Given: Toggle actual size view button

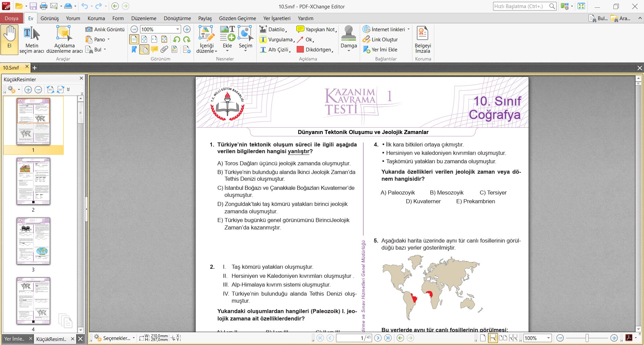Looking at the screenshot, I should pyautogui.click(x=134, y=39).
